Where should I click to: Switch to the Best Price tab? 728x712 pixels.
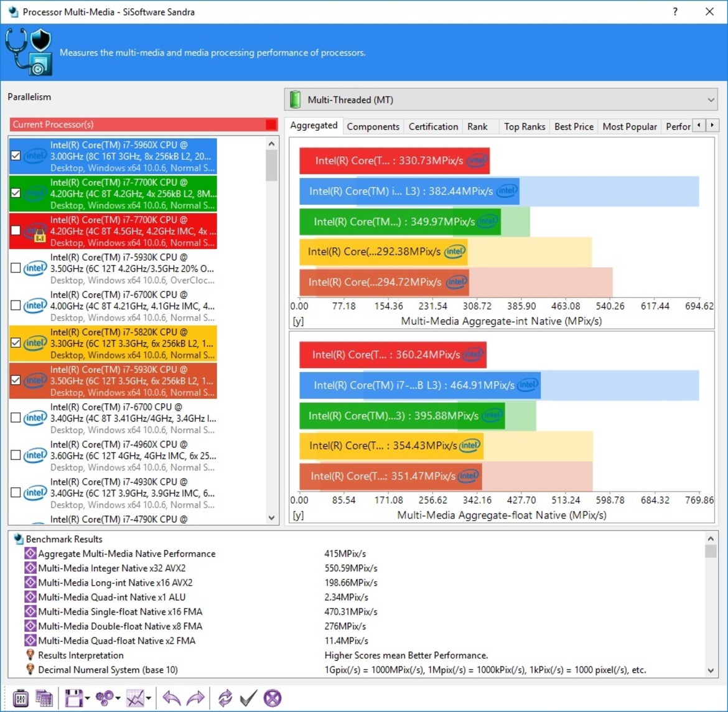[574, 126]
